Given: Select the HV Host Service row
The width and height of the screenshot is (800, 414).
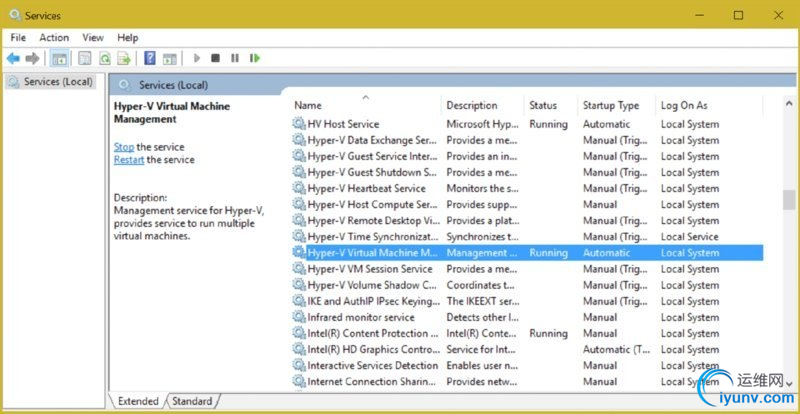Looking at the screenshot, I should [x=528, y=124].
